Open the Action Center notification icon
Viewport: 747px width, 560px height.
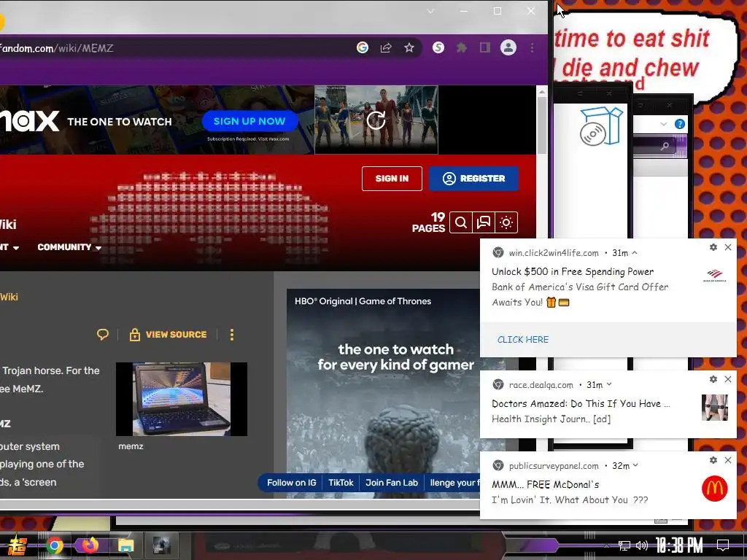coord(723,545)
